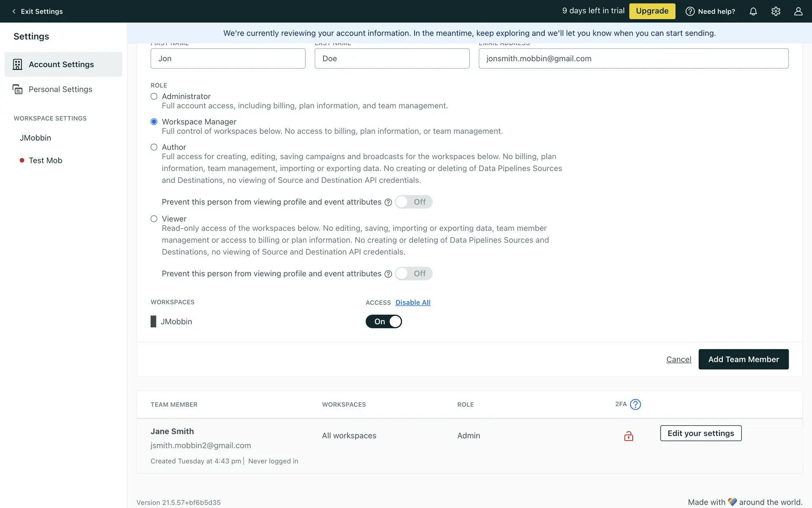The height and width of the screenshot is (508, 812).
Task: Click help icon beside Viewer's prevent viewing option
Action: (x=388, y=274)
